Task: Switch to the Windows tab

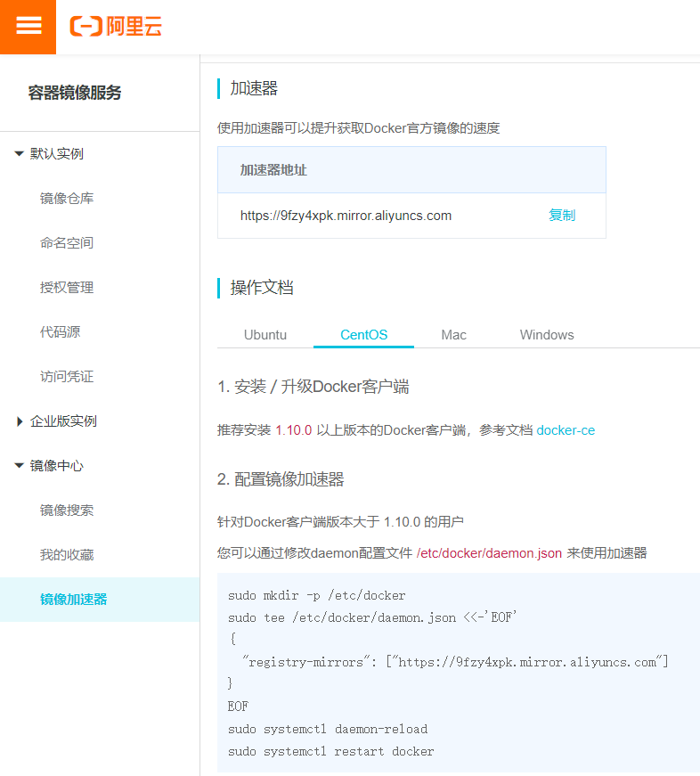Action: [x=547, y=335]
